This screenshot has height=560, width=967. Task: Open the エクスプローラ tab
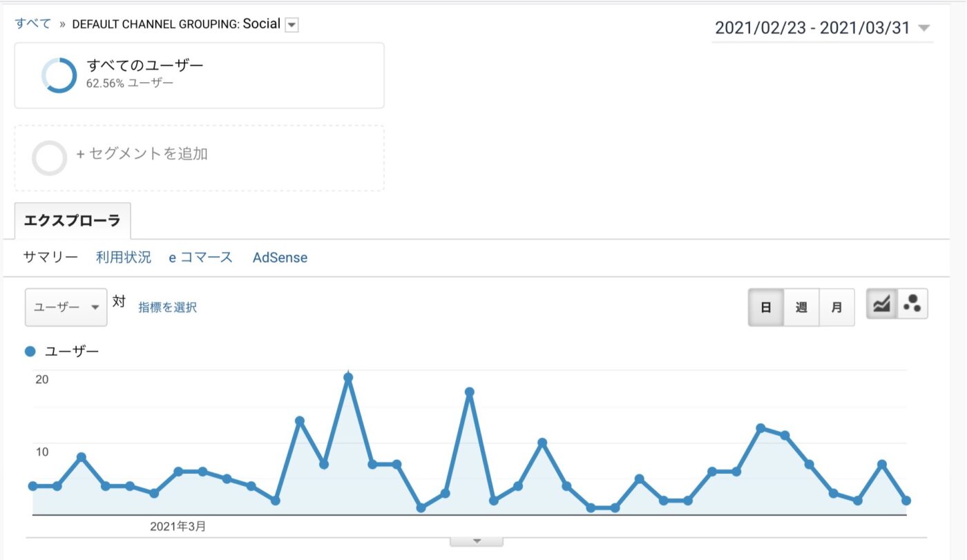tap(72, 221)
